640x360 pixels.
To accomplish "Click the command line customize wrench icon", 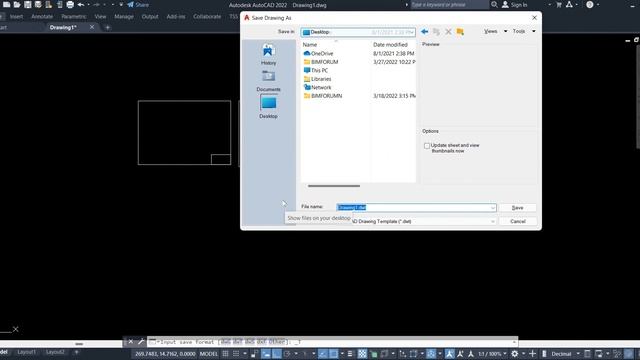I will pos(141,342).
